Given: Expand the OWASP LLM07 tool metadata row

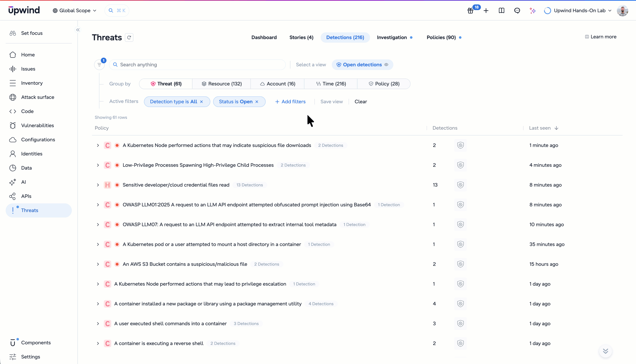Looking at the screenshot, I should pos(98,224).
